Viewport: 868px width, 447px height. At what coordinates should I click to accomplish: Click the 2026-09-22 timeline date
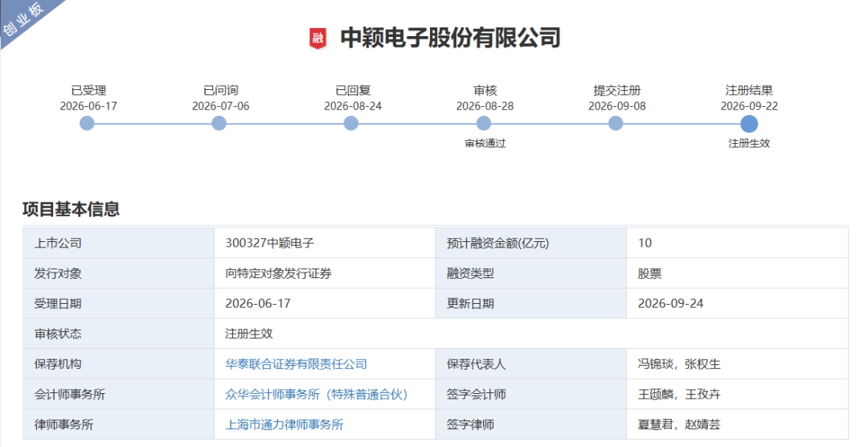point(749,106)
